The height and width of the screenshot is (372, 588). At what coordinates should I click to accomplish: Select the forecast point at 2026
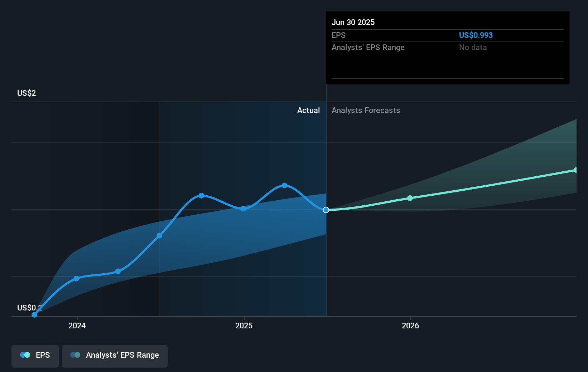point(410,198)
